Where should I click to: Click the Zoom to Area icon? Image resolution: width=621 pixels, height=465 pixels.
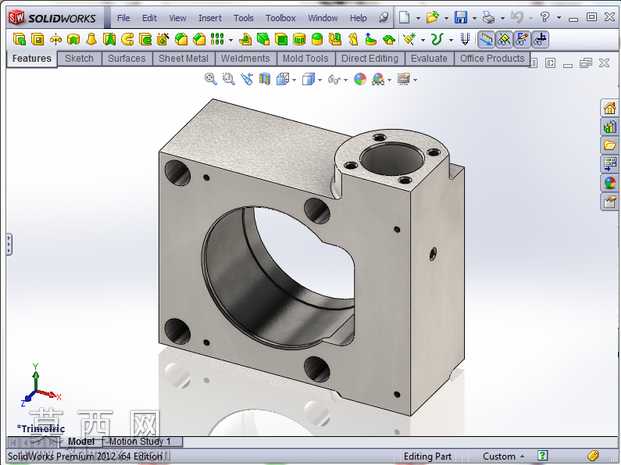229,79
